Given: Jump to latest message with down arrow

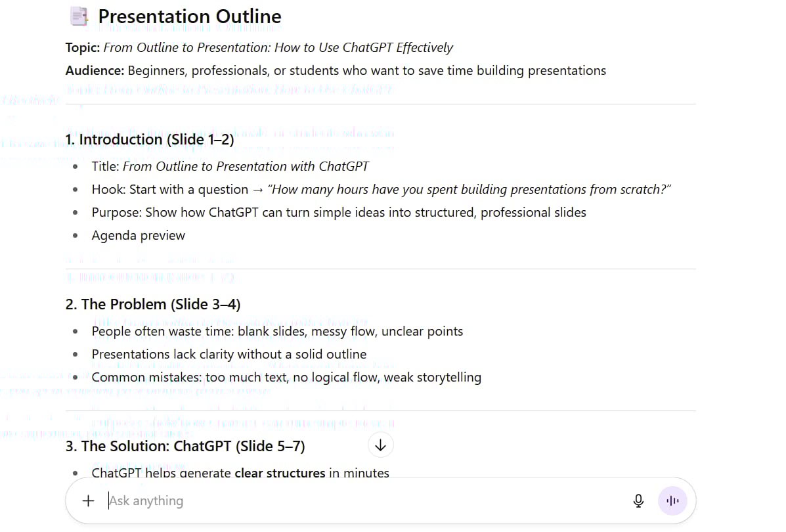Looking at the screenshot, I should coord(380,445).
